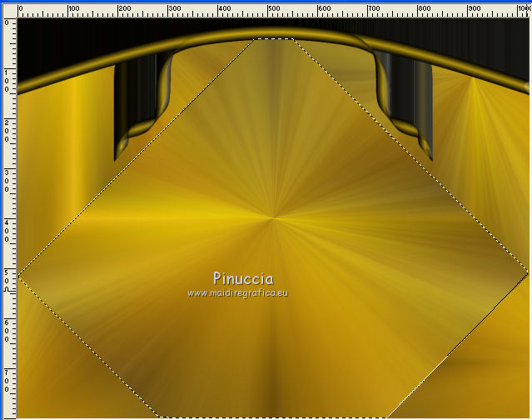Click the center of the radial gradient
Image resolution: width=532 pixels, height=420 pixels.
coord(273,218)
